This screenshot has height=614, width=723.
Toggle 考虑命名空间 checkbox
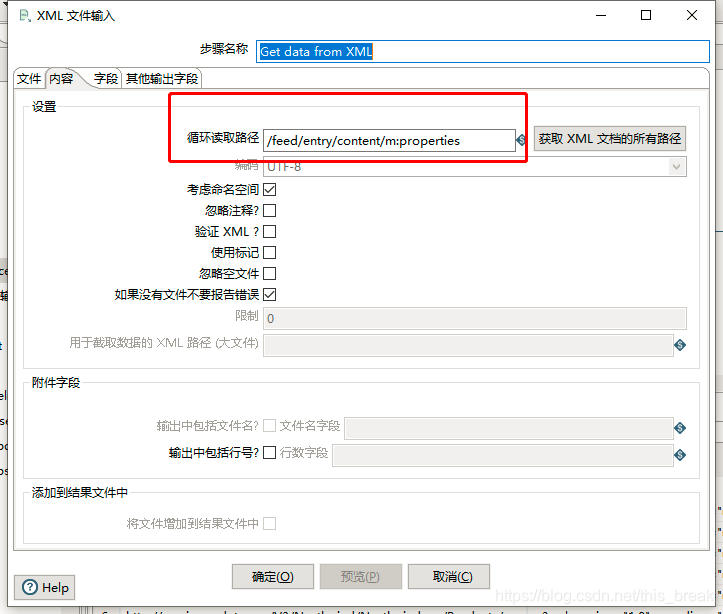270,189
